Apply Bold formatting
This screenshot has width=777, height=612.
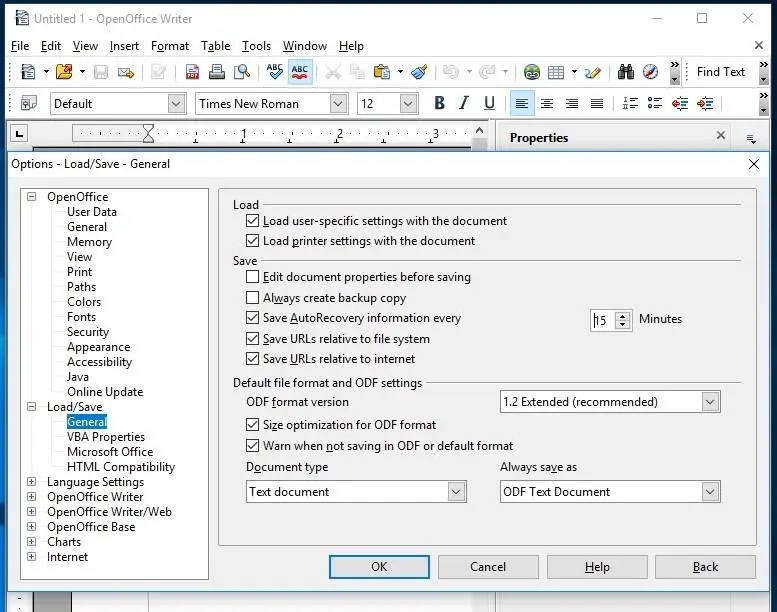click(x=439, y=103)
